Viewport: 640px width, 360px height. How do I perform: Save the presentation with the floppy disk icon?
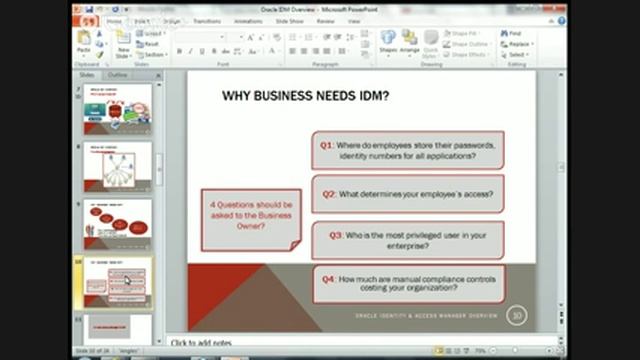[x=89, y=9]
